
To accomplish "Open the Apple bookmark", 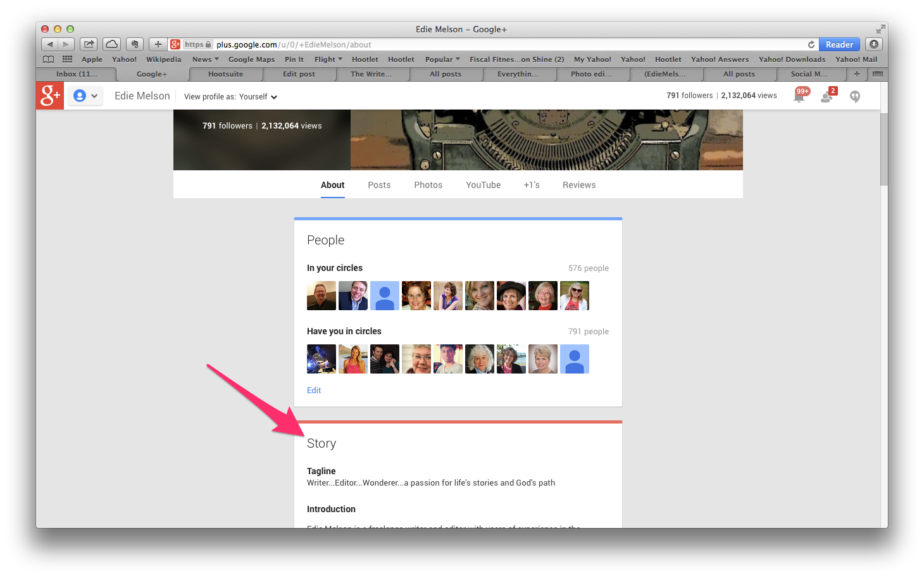I will tap(92, 60).
